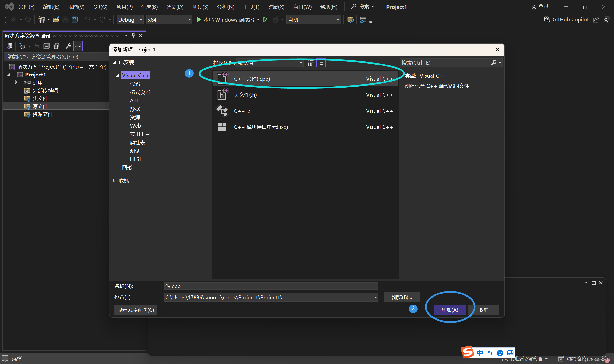Open Properties wrench icon in Solution Explorer

pyautogui.click(x=68, y=46)
